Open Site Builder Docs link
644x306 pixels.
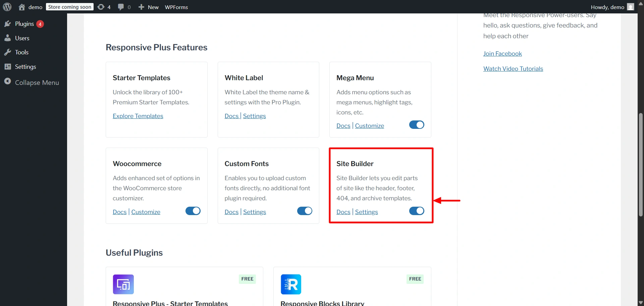tap(343, 212)
